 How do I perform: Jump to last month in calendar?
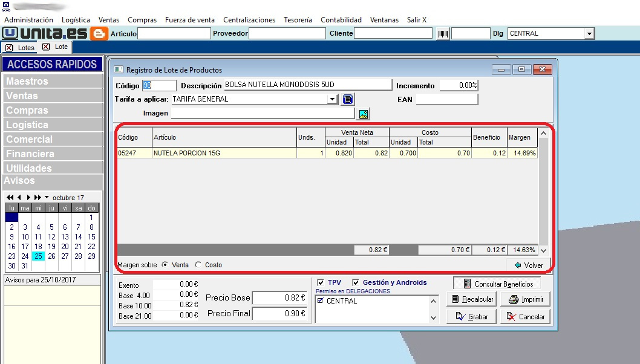coord(38,198)
